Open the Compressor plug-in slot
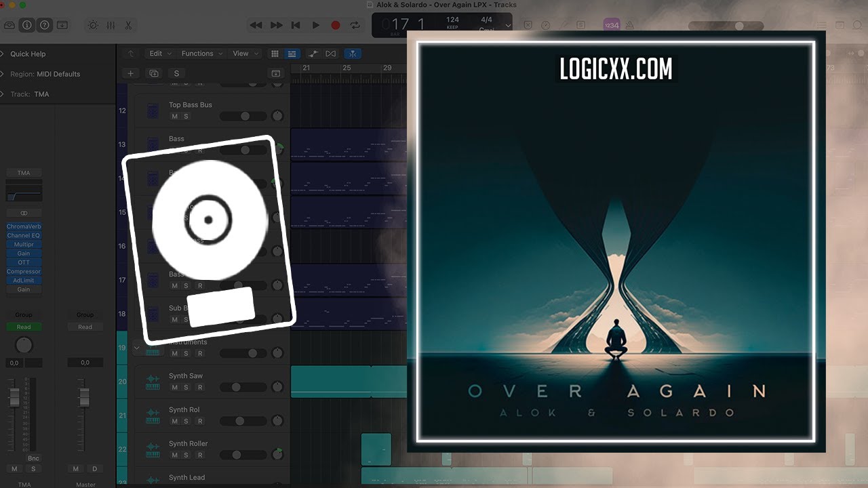Viewport: 868px width, 488px height. 24,271
